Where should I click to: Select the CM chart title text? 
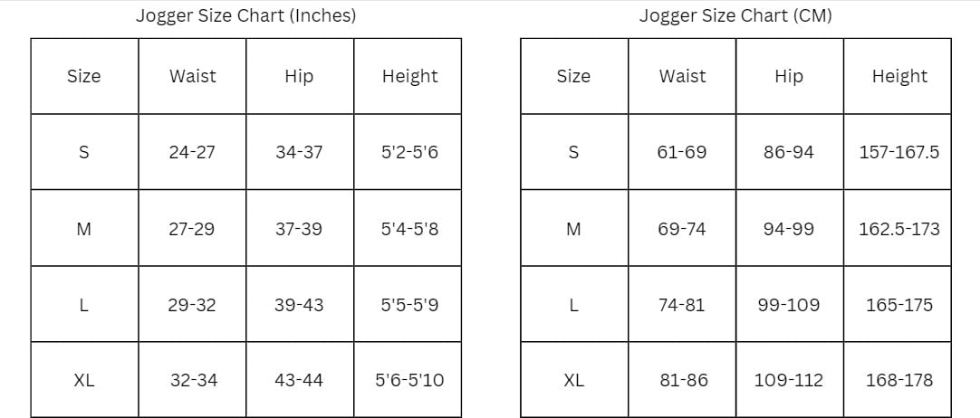[x=735, y=15]
